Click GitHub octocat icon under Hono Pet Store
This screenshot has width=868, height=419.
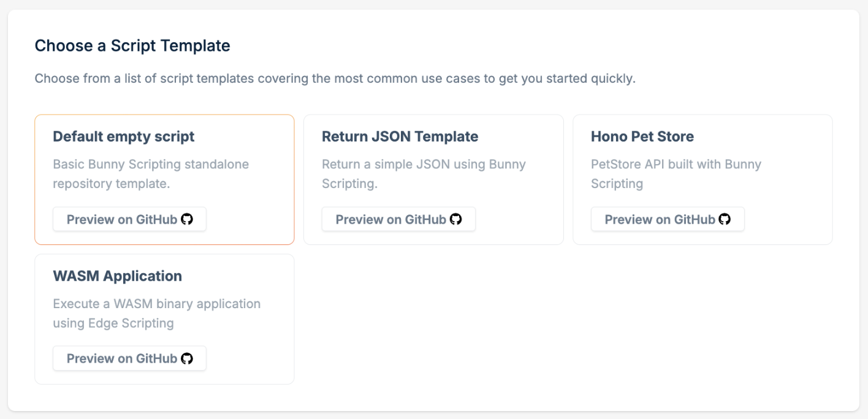[x=725, y=219]
